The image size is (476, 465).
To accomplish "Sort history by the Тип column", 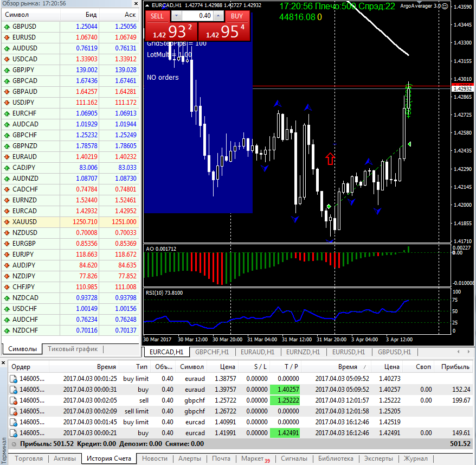I will tap(135, 367).
